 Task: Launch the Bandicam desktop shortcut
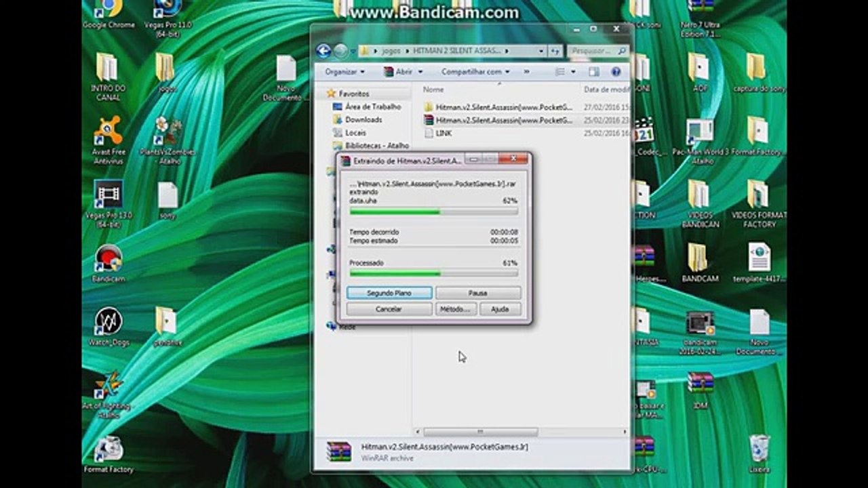coord(108,264)
